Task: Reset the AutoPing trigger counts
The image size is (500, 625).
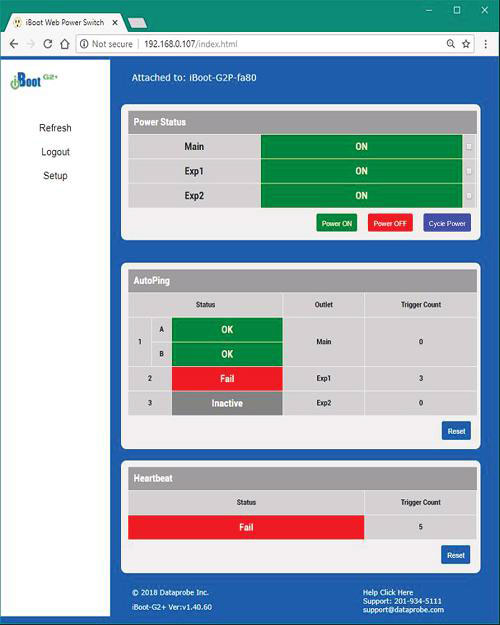Action: coord(456,431)
